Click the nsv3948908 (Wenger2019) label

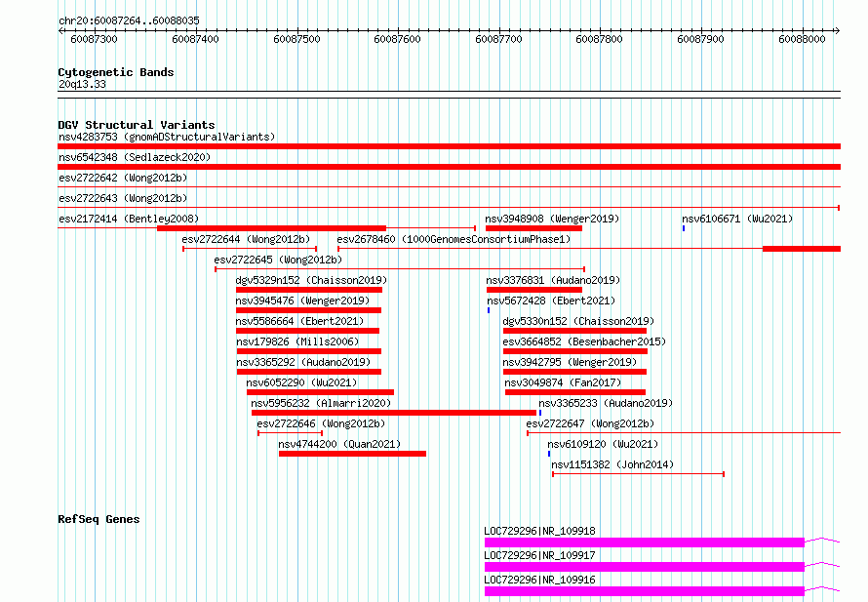click(x=552, y=219)
